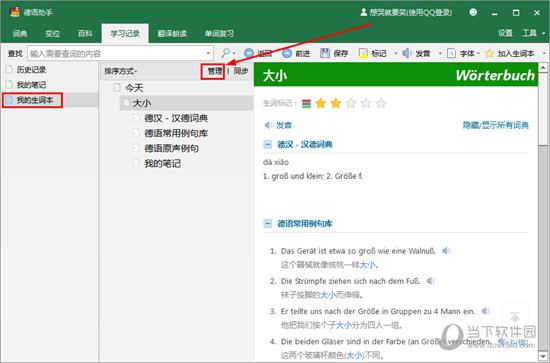Open the smiley feedback icon
This screenshot has width=550, height=363.
tap(473, 13)
